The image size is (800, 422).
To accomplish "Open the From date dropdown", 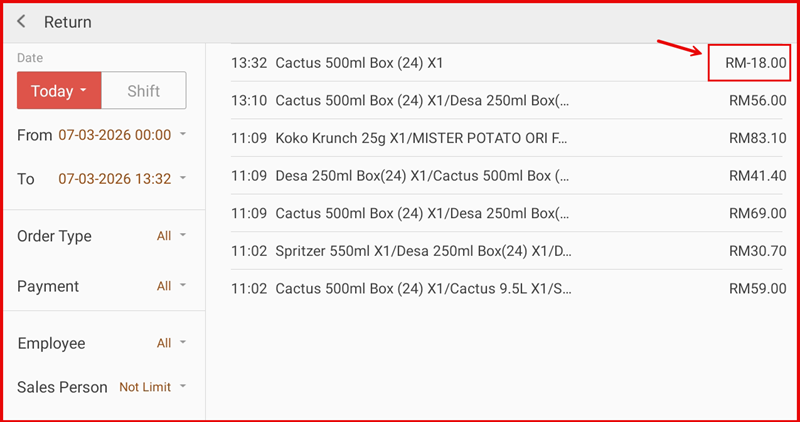I will tap(183, 134).
